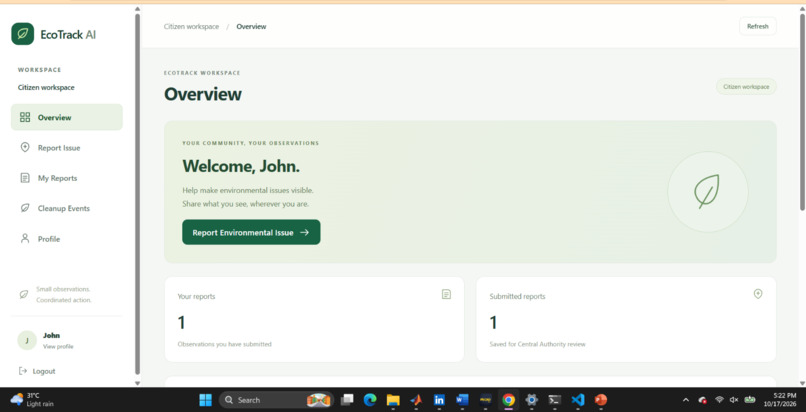
Task: Open File Explorer from the taskbar
Action: pyautogui.click(x=393, y=400)
